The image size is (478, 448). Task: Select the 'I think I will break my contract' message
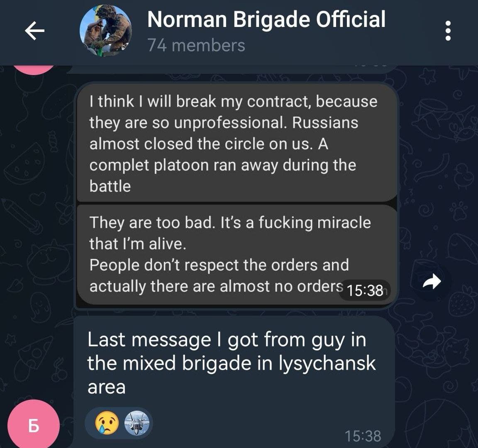coord(237,143)
